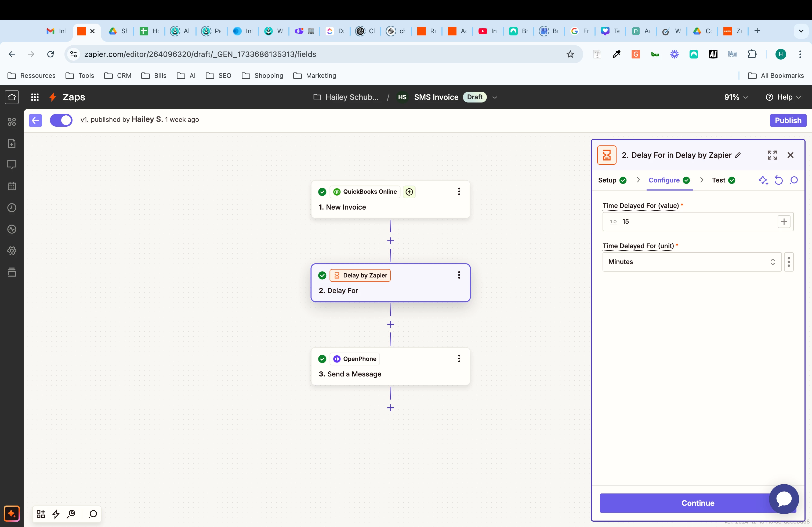Click the Continue button
The image size is (812, 527).
click(x=697, y=503)
